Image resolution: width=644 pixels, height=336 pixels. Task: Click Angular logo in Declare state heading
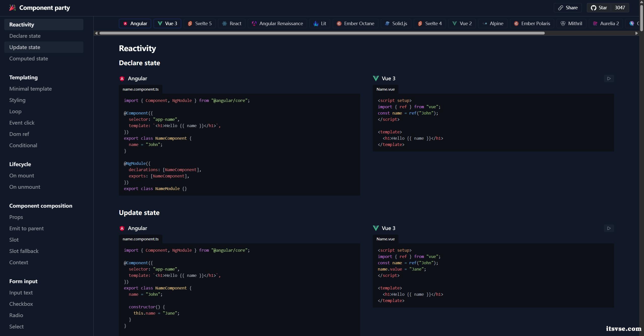(122, 79)
